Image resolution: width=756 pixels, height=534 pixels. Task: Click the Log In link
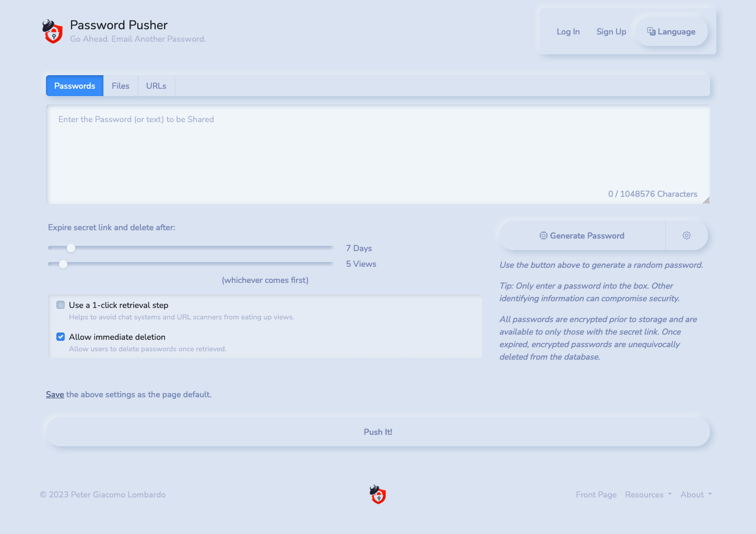(568, 31)
